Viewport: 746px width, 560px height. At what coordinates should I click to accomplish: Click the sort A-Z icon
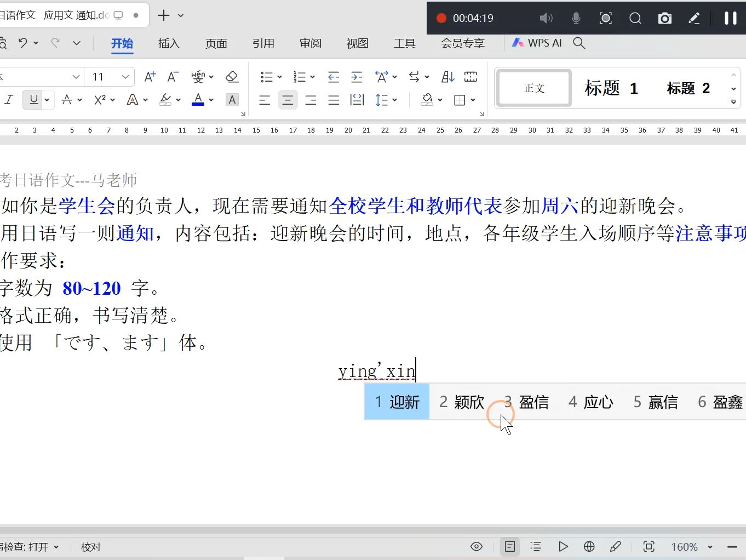pyautogui.click(x=448, y=77)
